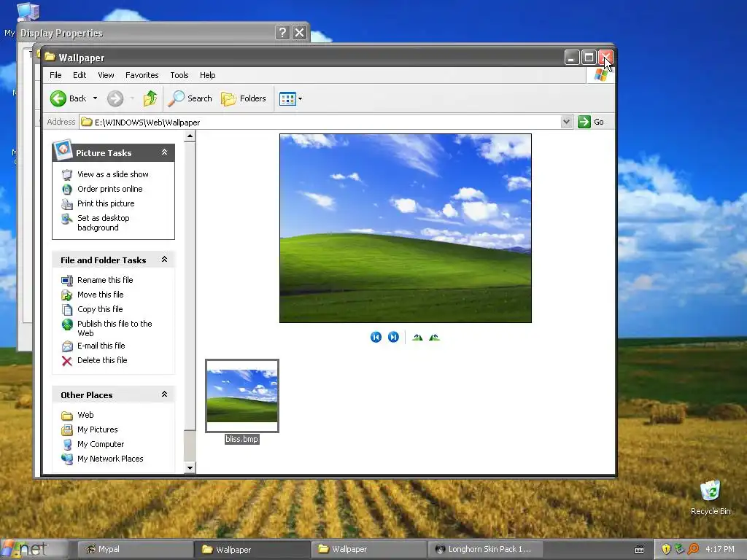Open the Search pane
The width and height of the screenshot is (747, 560).
tap(190, 98)
